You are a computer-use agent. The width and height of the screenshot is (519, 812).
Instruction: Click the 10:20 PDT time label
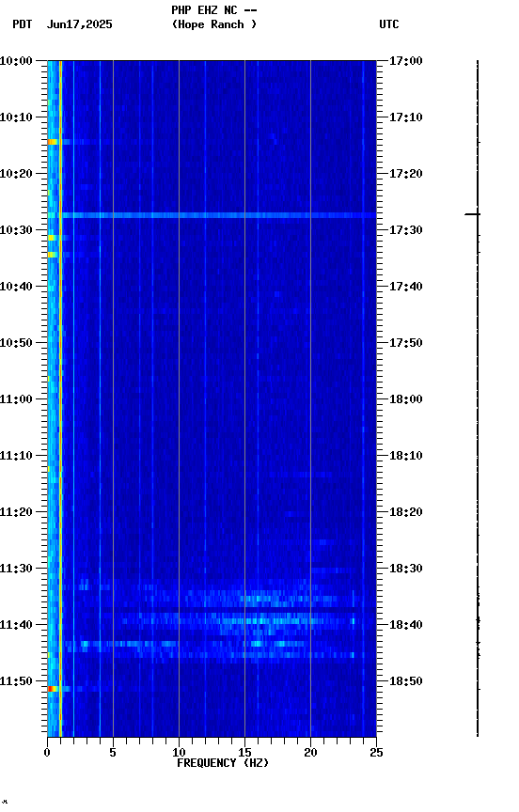coord(16,174)
